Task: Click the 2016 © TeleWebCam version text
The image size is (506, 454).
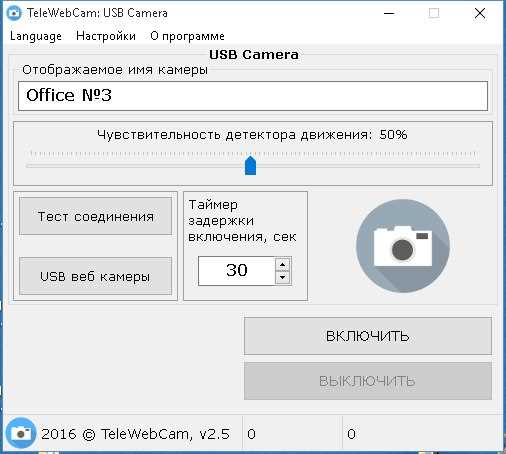Action: pos(135,434)
